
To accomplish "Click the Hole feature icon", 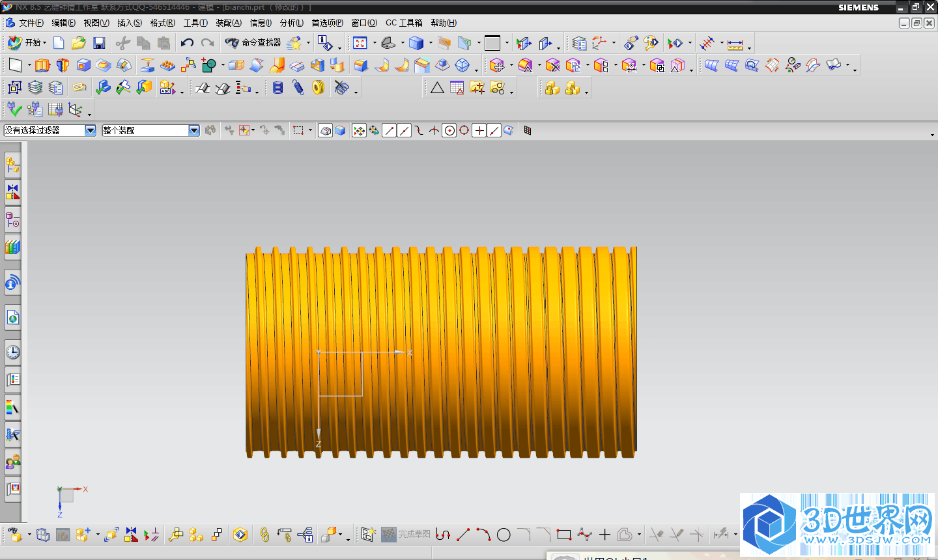I will click(83, 65).
